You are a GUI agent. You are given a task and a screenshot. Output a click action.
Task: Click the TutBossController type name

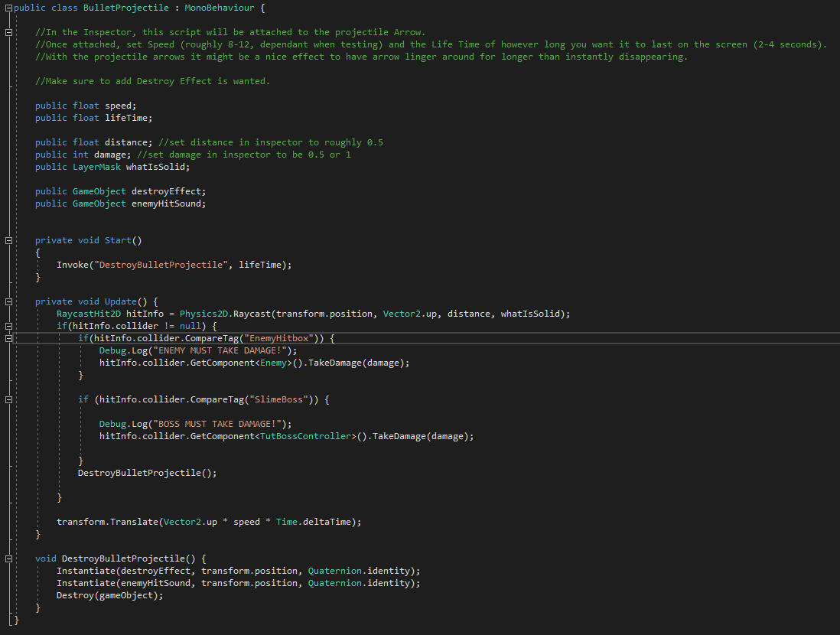(305, 436)
